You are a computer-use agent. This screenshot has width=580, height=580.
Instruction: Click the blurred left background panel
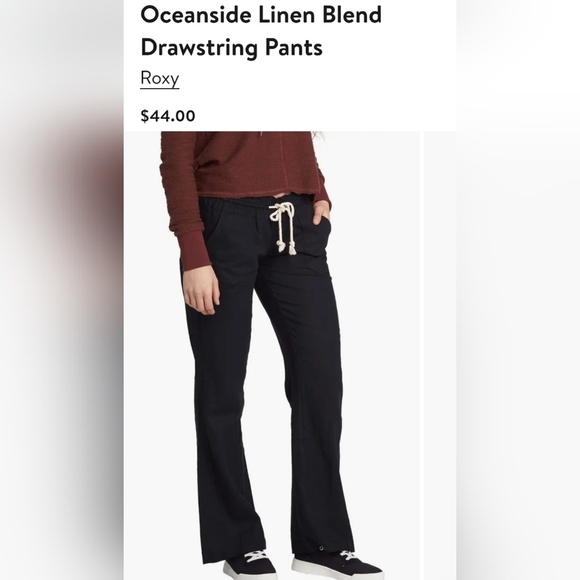(x=62, y=290)
